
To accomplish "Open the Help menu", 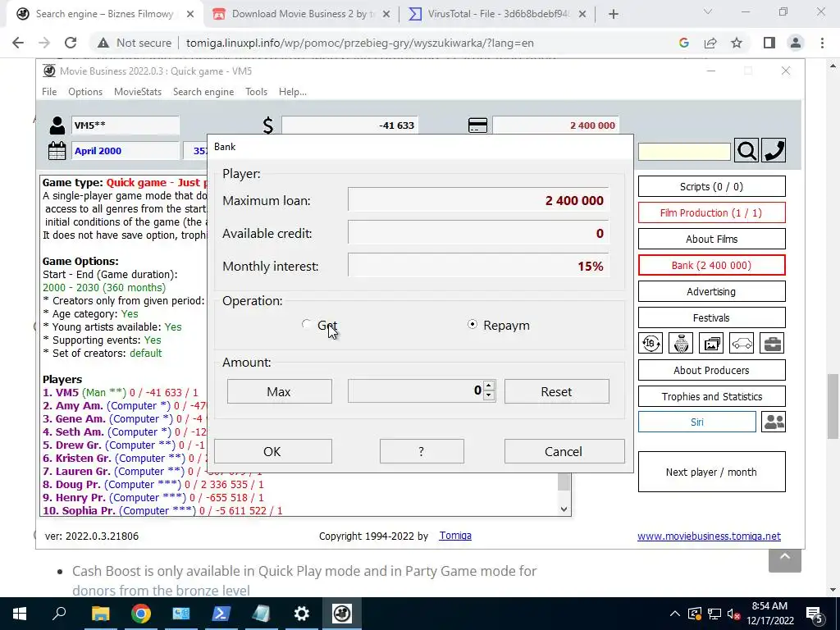I will tap(293, 92).
